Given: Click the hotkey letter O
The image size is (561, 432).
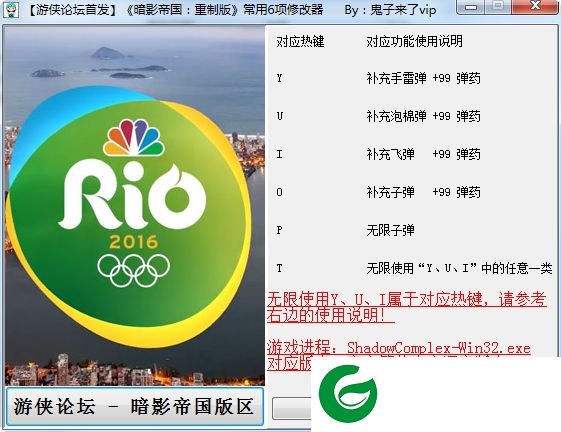Looking at the screenshot, I should [279, 192].
